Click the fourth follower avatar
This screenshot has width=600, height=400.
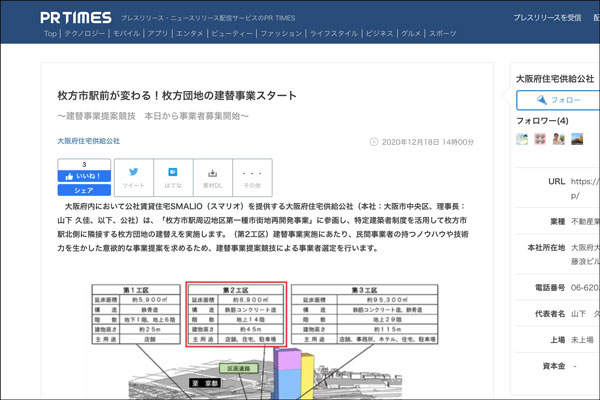pos(576,139)
